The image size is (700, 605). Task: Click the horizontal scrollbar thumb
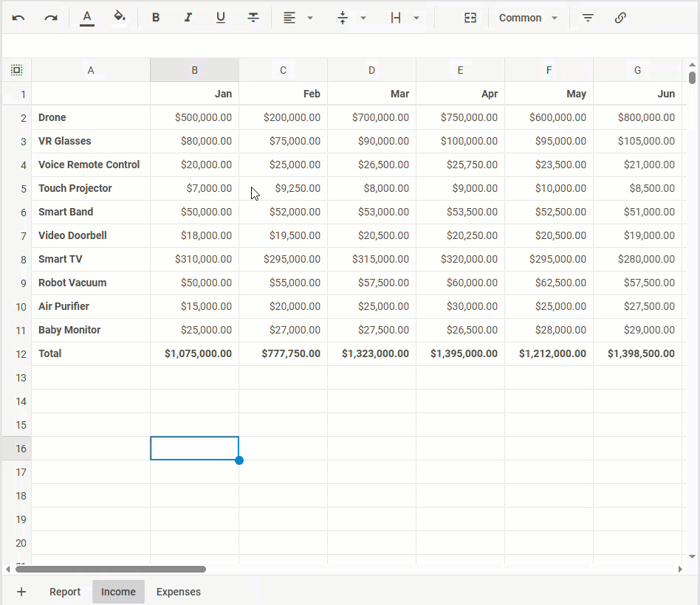(111, 570)
